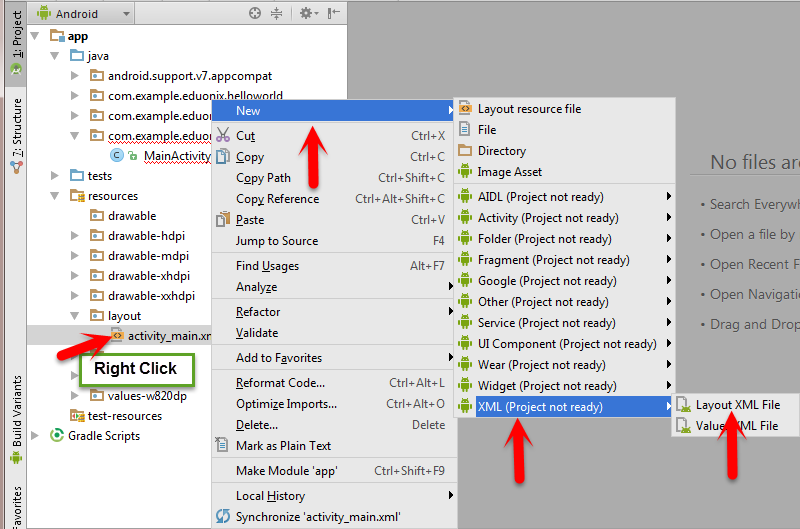Click the app module folder icon
Viewport: 800px width, 529px height.
[57, 36]
